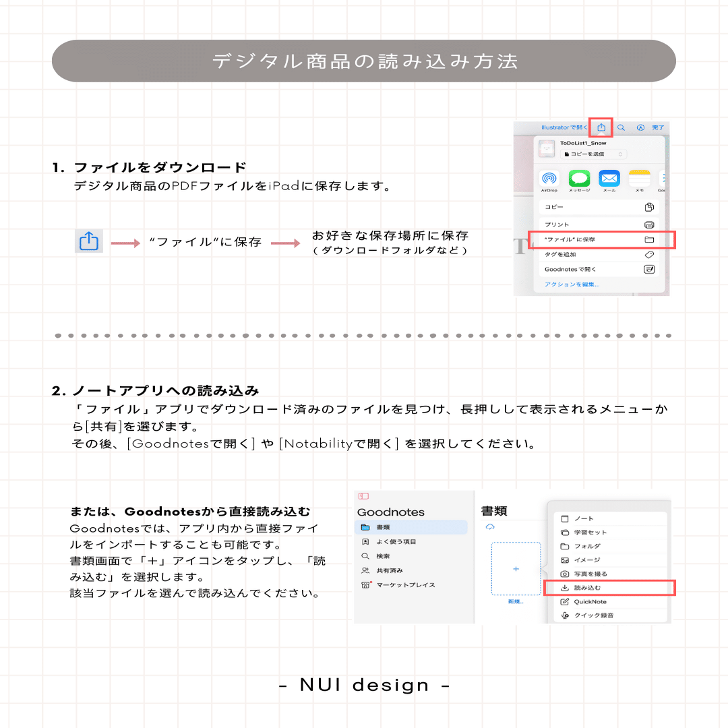Choose フォルダ from the new-item menu

[x=611, y=547]
